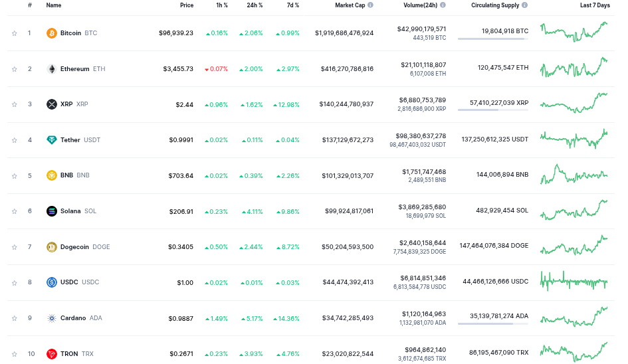Click Ethereum price $3,455.73
Image resolution: width=628 pixels, height=364 pixels.
pyautogui.click(x=178, y=69)
